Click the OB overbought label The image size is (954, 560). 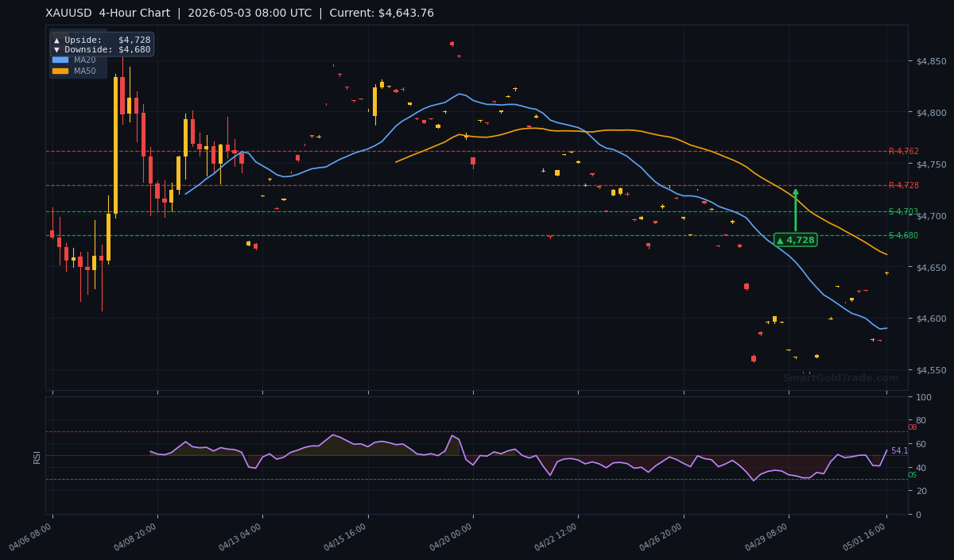[912, 427]
